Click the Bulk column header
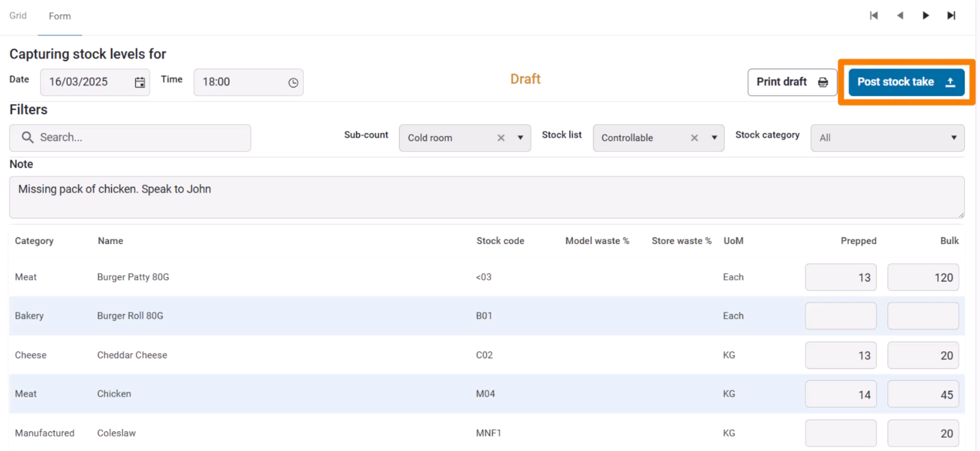This screenshot has height=451, width=980. (x=949, y=241)
